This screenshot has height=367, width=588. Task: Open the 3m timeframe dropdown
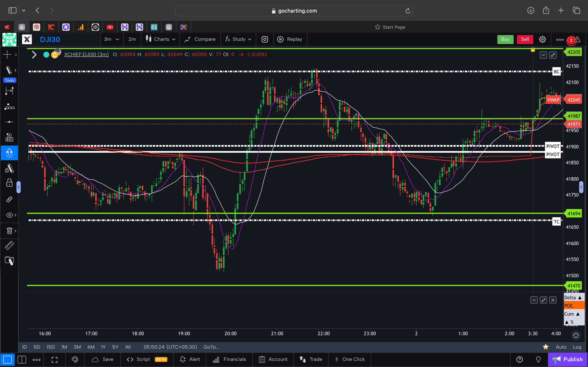click(111, 39)
